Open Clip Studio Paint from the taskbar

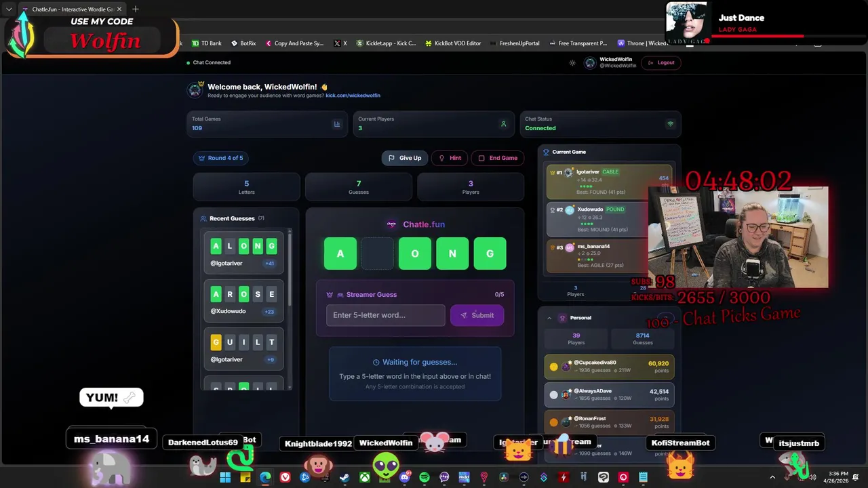pyautogui.click(x=604, y=477)
